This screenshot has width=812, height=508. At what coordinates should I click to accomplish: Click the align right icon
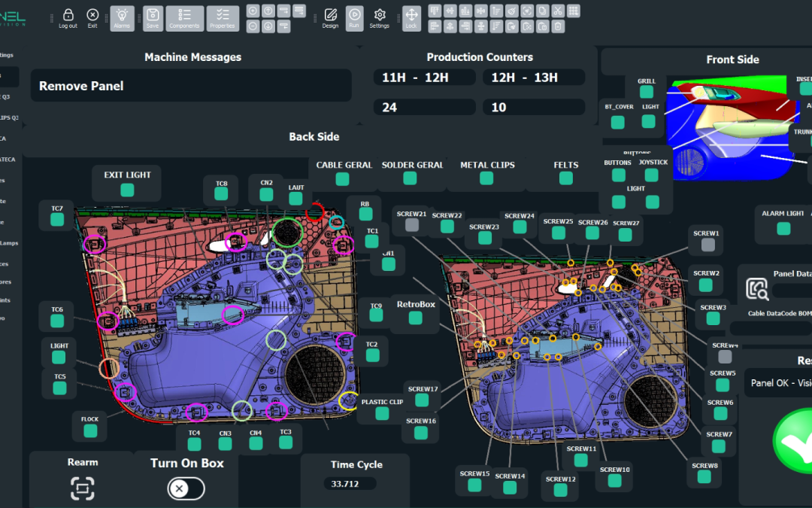[465, 26]
